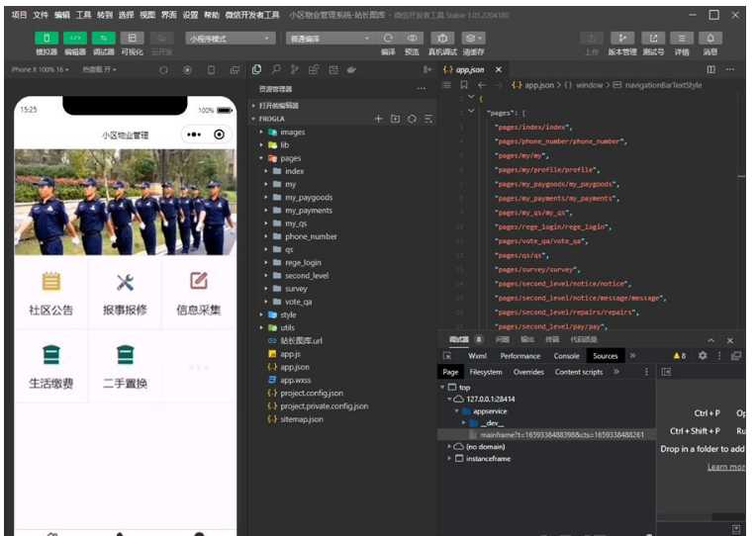The image size is (756, 536).
Task: Tap 报事报修 in the simulator
Action: coord(125,293)
